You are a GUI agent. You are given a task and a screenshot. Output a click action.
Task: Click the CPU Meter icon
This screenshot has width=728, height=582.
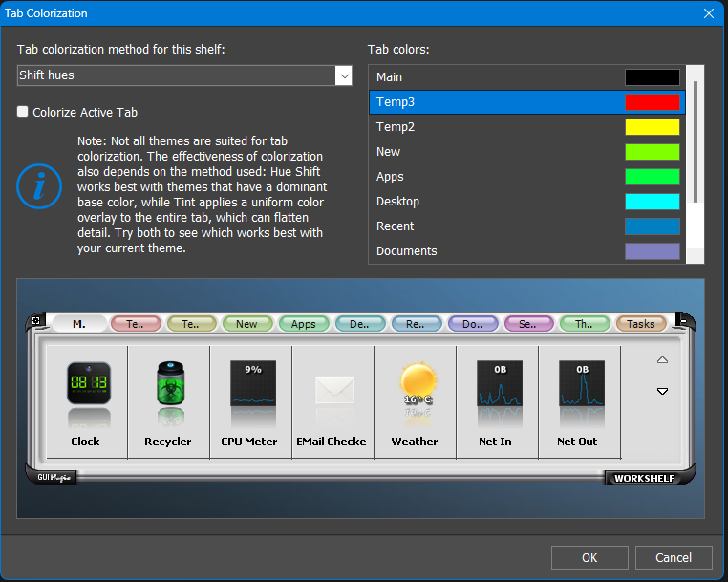tap(251, 384)
